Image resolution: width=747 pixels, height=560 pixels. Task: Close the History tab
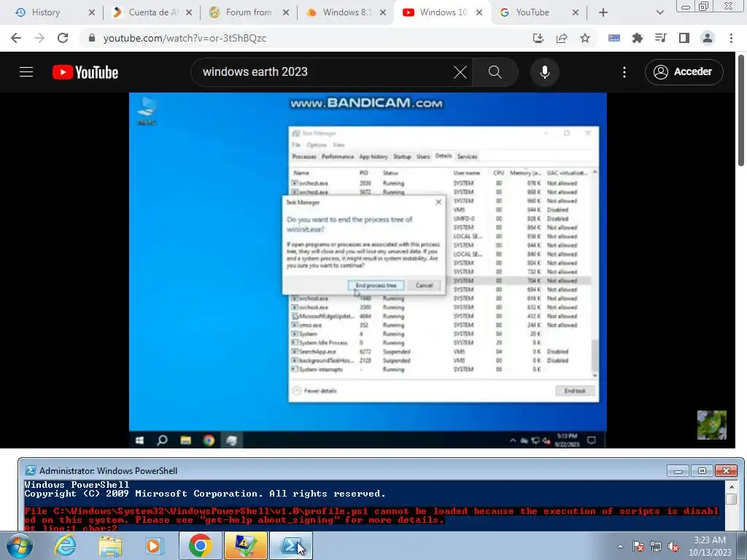(92, 12)
